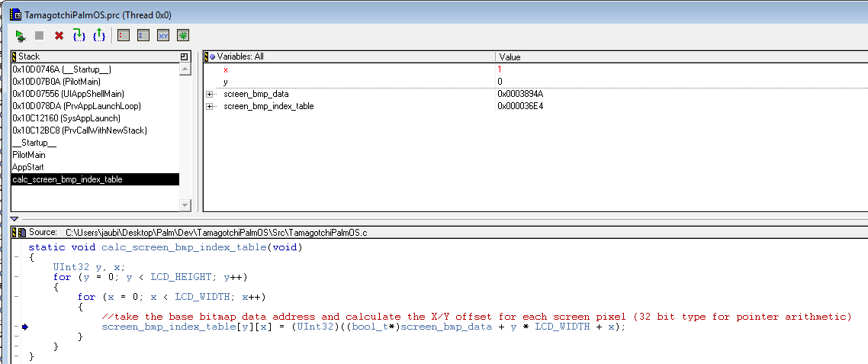Open the Watchpoints window icon
This screenshot has height=364, width=868.
[143, 36]
